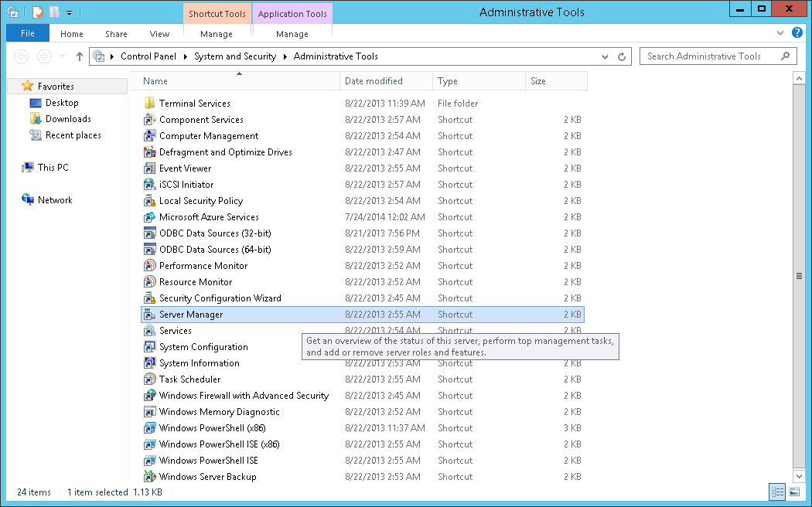The width and height of the screenshot is (812, 507).
Task: Click the Properties icon in Quick Access Toolbar
Action: [x=37, y=12]
